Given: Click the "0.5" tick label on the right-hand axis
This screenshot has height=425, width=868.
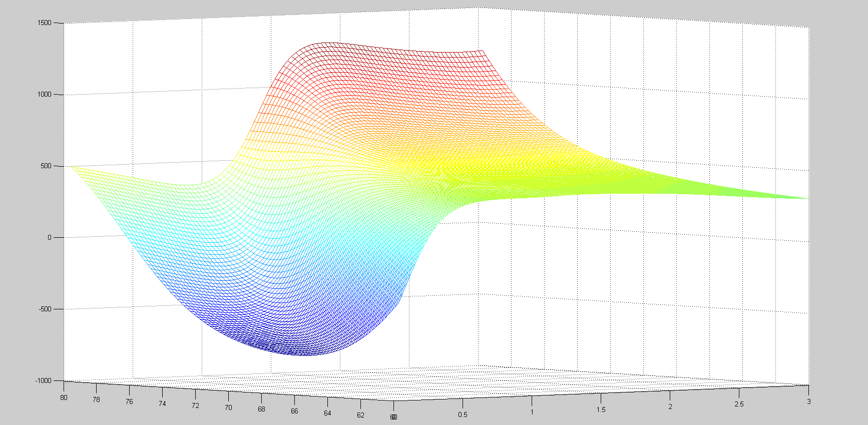Looking at the screenshot, I should (463, 415).
